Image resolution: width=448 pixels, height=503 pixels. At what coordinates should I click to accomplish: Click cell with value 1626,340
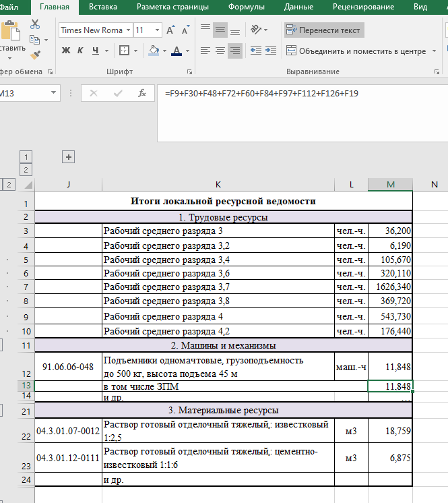(x=390, y=287)
